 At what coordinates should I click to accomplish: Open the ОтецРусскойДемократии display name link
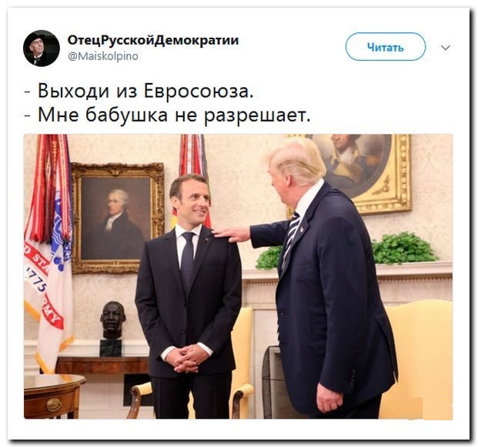pyautogui.click(x=153, y=40)
